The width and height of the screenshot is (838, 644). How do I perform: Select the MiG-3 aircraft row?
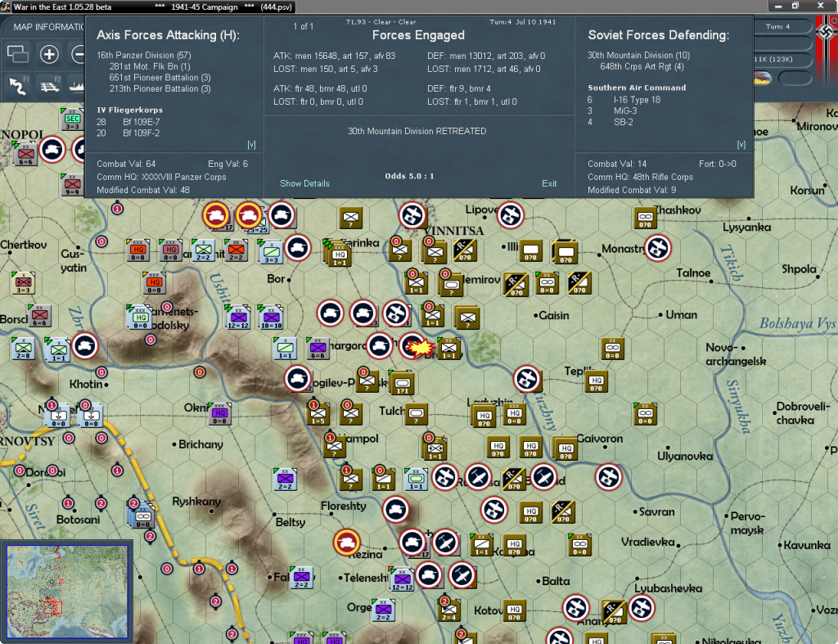coord(612,111)
